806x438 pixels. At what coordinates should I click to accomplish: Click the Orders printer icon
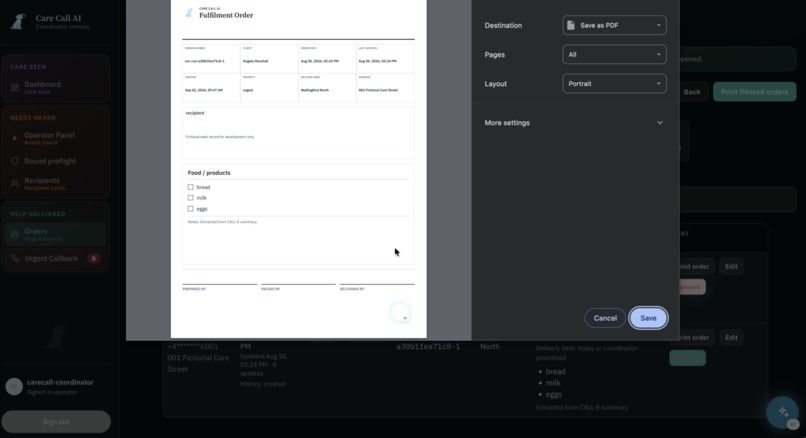pos(15,234)
